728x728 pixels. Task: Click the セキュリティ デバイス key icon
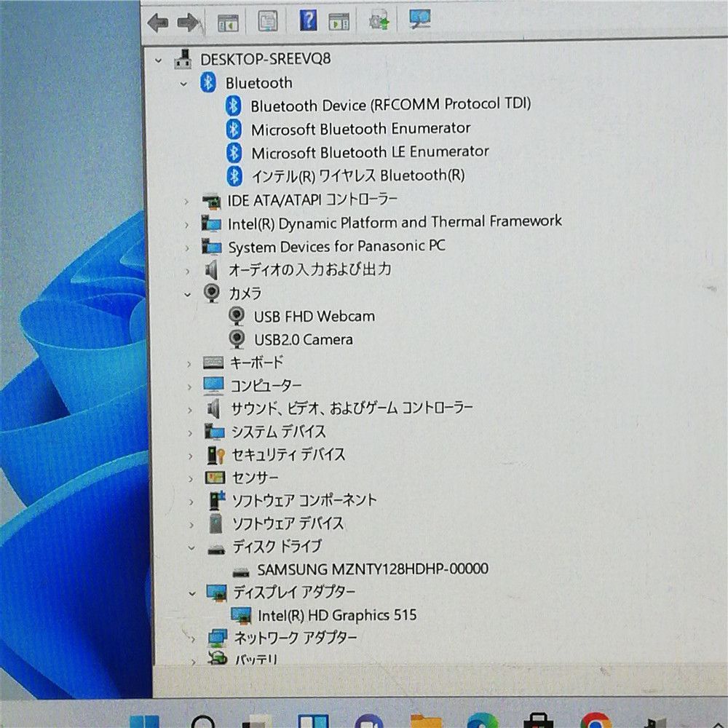(216, 455)
